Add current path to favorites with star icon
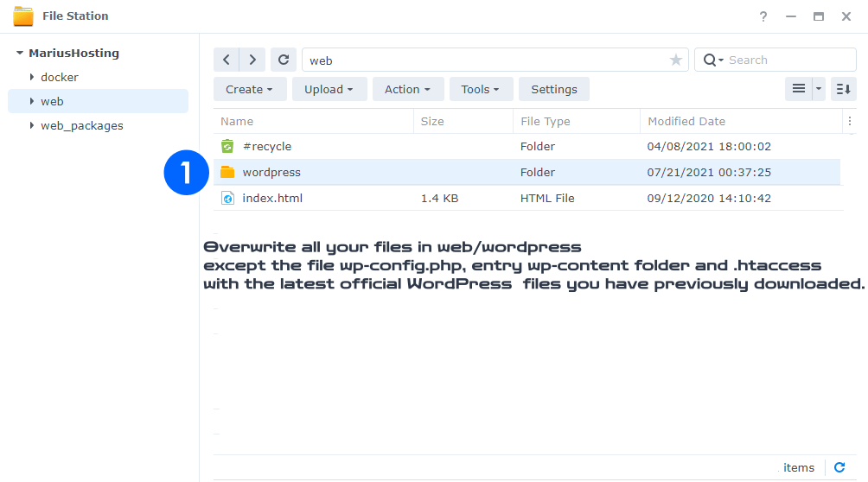 675,60
